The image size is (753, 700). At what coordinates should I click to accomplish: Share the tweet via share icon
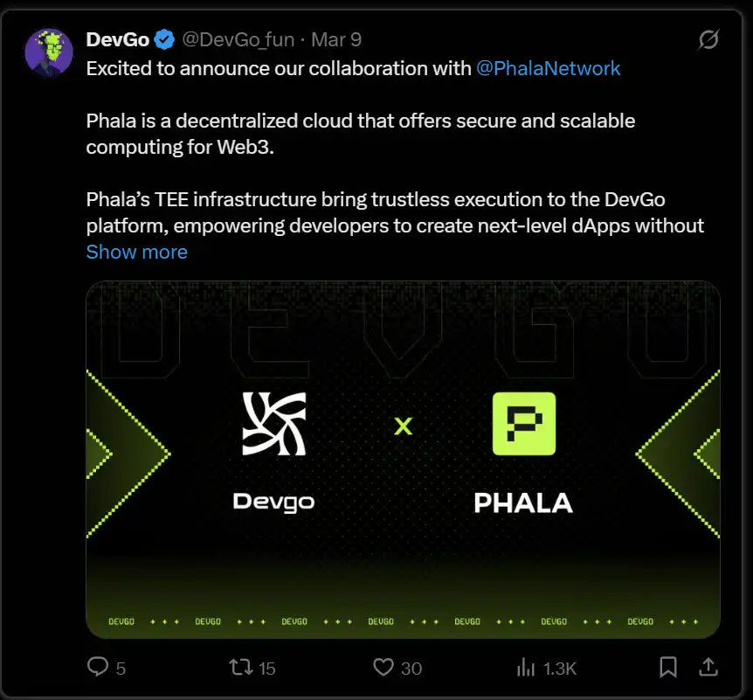[709, 668]
